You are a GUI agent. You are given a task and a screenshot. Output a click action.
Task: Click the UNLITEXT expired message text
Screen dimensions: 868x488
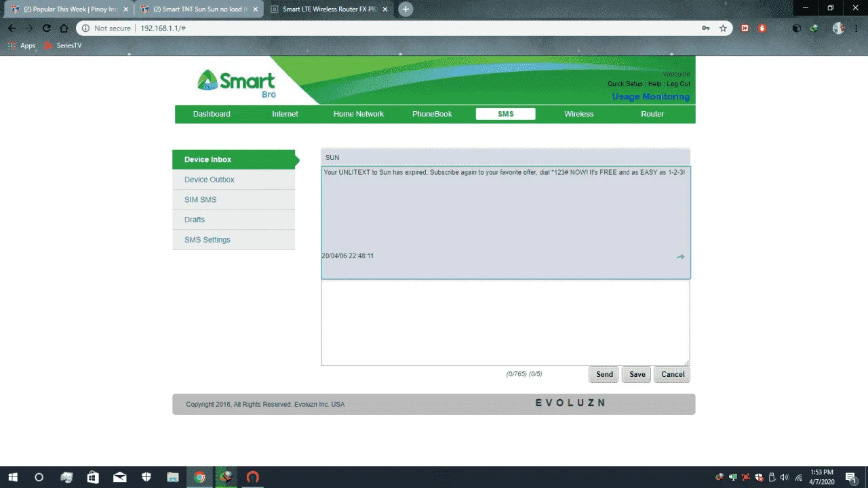(x=505, y=172)
